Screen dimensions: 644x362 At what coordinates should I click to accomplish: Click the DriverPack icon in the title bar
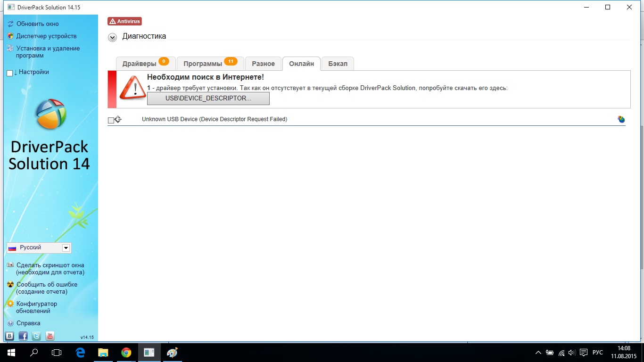point(10,7)
